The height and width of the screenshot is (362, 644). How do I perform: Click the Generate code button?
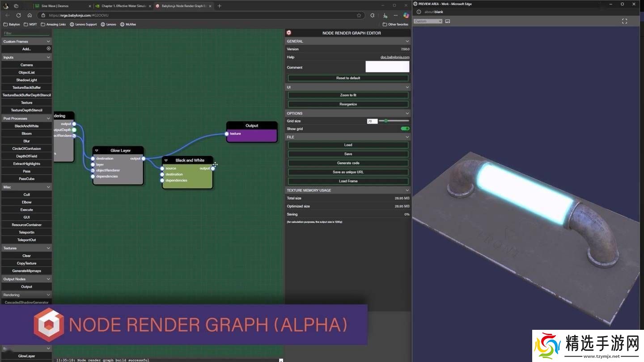(x=348, y=163)
